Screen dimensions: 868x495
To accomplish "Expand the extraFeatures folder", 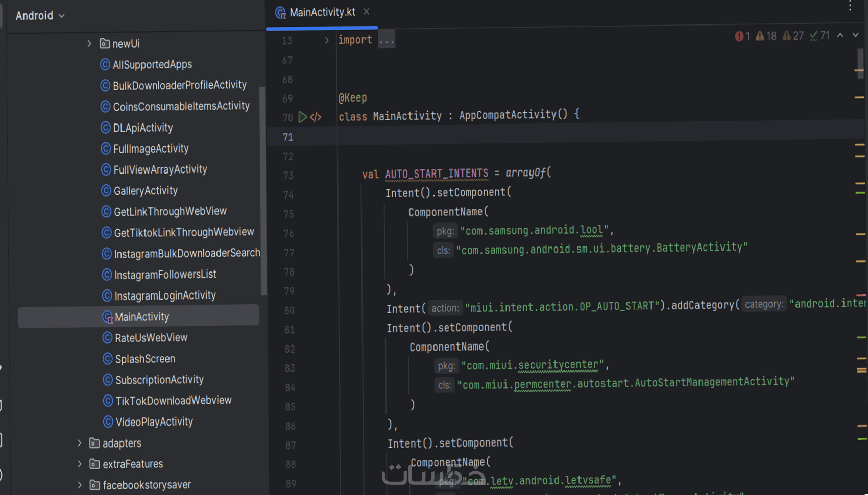I will coord(80,464).
